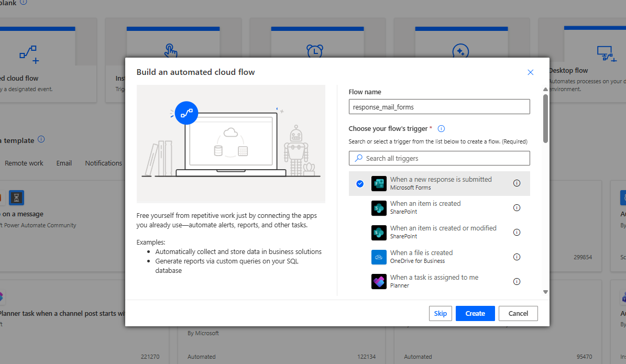Click the Flow name text field

click(439, 107)
